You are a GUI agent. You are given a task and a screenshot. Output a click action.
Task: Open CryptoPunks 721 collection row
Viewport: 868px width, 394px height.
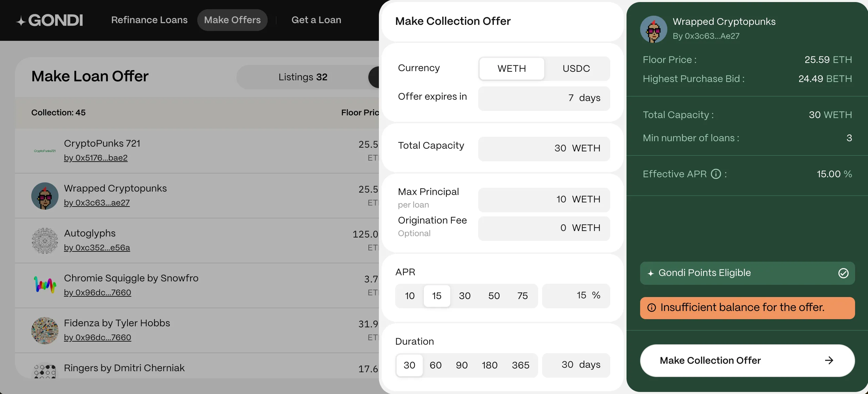coord(197,151)
